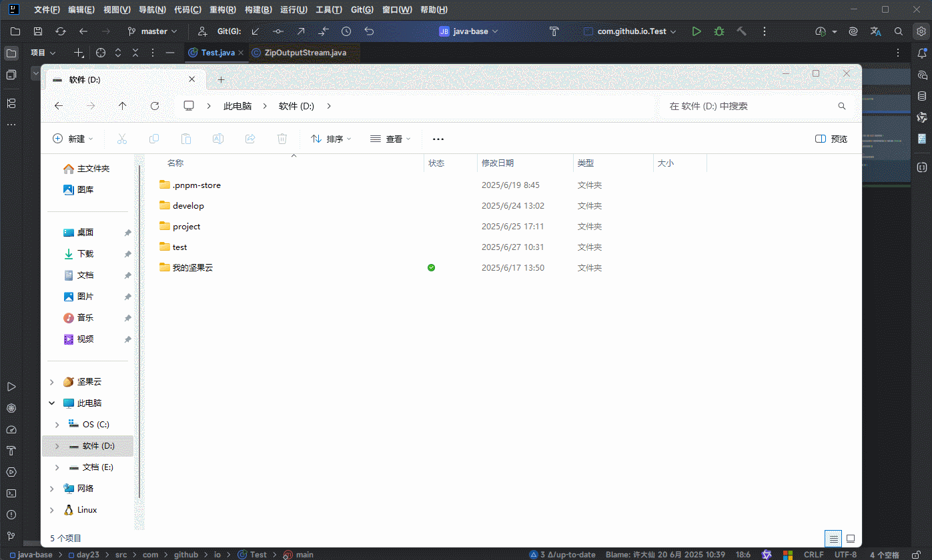Click CRLF line separator in status bar
This screenshot has height=560, width=932.
pyautogui.click(x=813, y=555)
